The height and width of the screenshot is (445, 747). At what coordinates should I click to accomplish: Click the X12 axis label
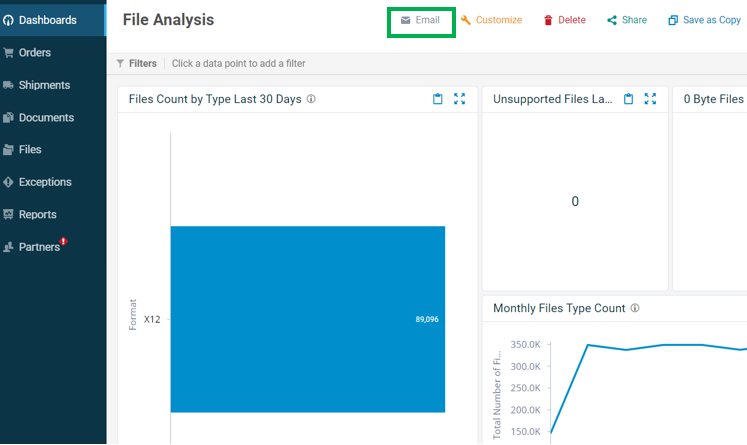coord(152,319)
